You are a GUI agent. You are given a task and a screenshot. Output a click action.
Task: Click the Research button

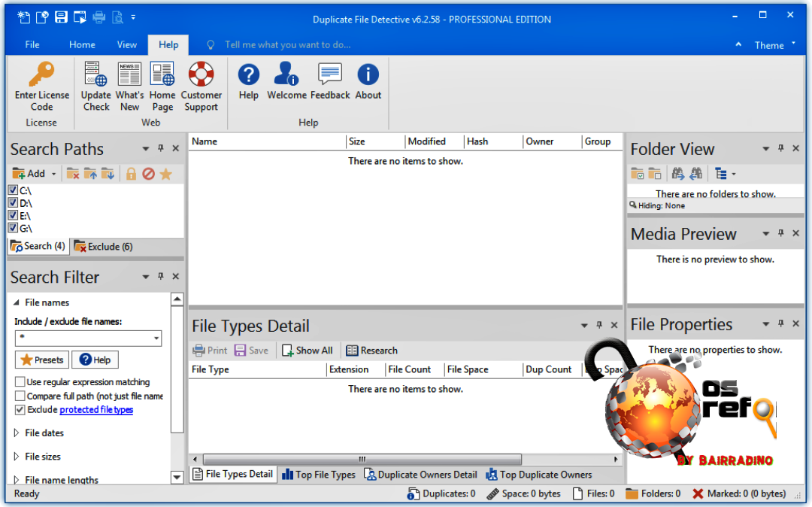tap(372, 351)
